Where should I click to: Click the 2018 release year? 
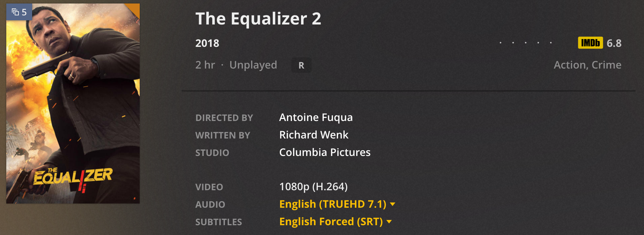point(207,43)
